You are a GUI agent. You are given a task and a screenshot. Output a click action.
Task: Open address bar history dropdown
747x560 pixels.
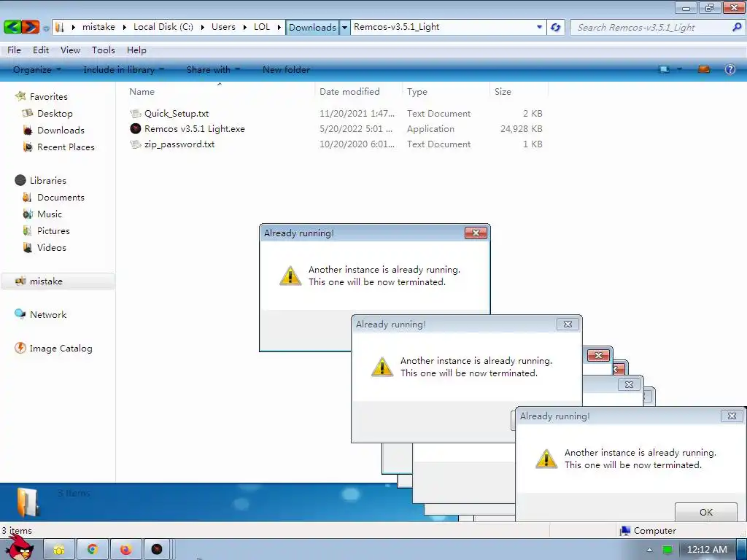tap(539, 27)
